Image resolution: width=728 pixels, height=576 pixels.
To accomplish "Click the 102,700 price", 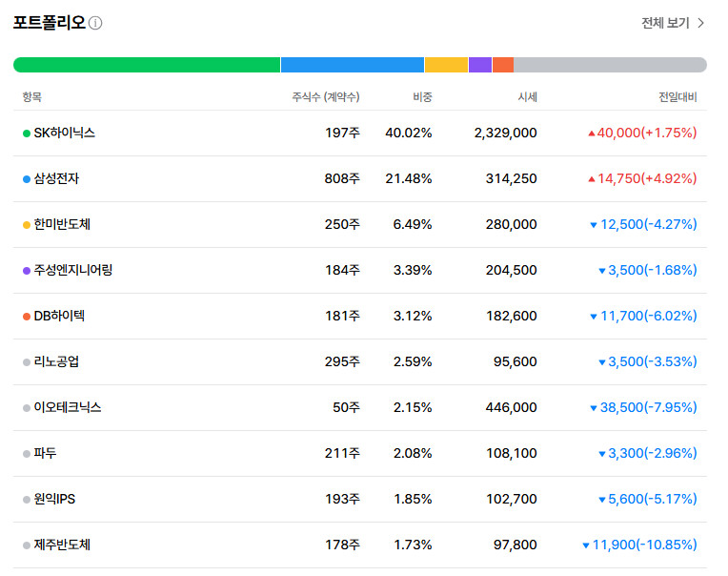I will pos(511,499).
